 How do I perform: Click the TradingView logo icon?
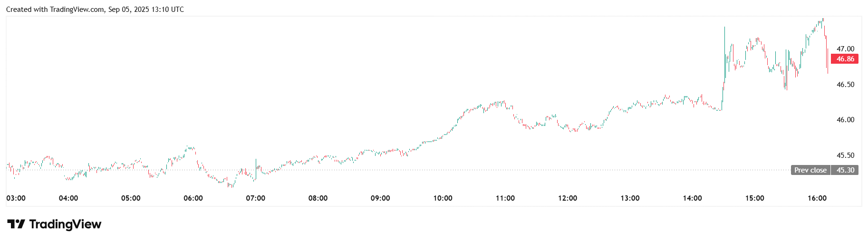[16, 224]
